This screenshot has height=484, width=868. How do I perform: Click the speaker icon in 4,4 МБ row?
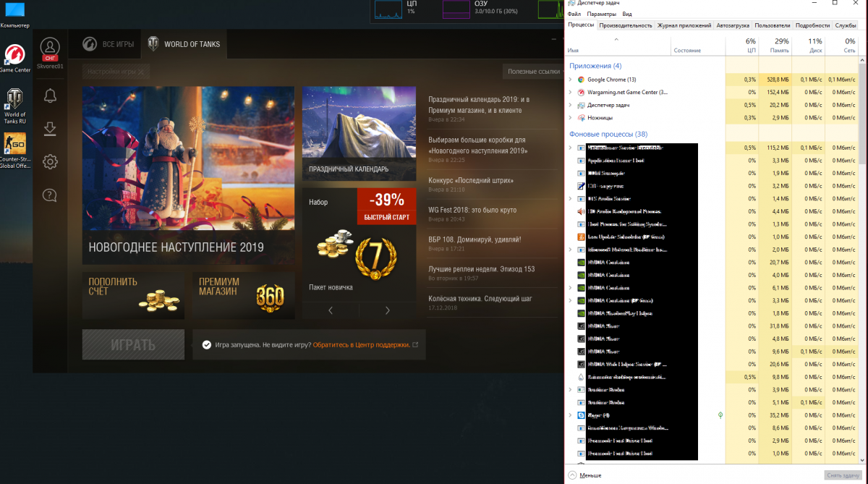point(581,211)
